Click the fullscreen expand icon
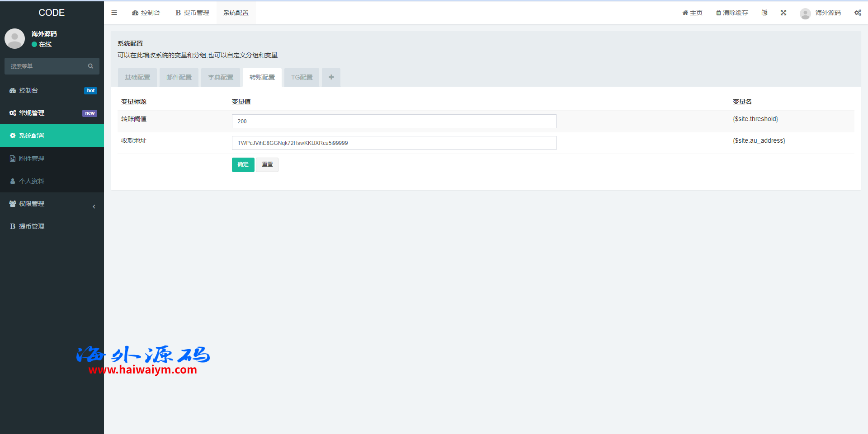 pyautogui.click(x=783, y=13)
